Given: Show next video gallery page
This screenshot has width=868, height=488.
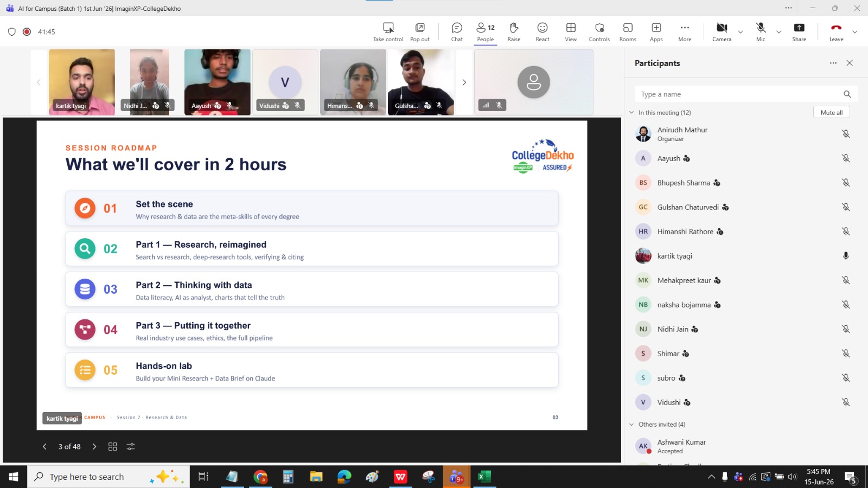Looking at the screenshot, I should click(464, 82).
